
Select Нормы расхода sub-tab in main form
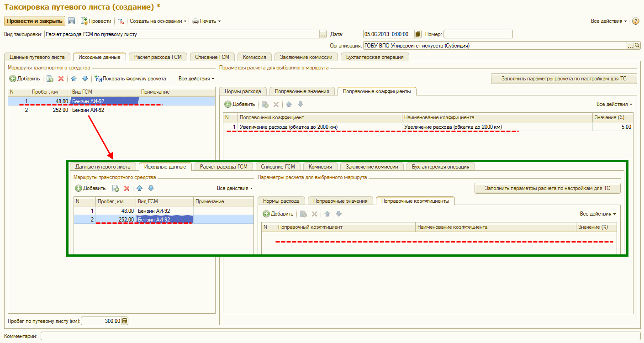(243, 91)
